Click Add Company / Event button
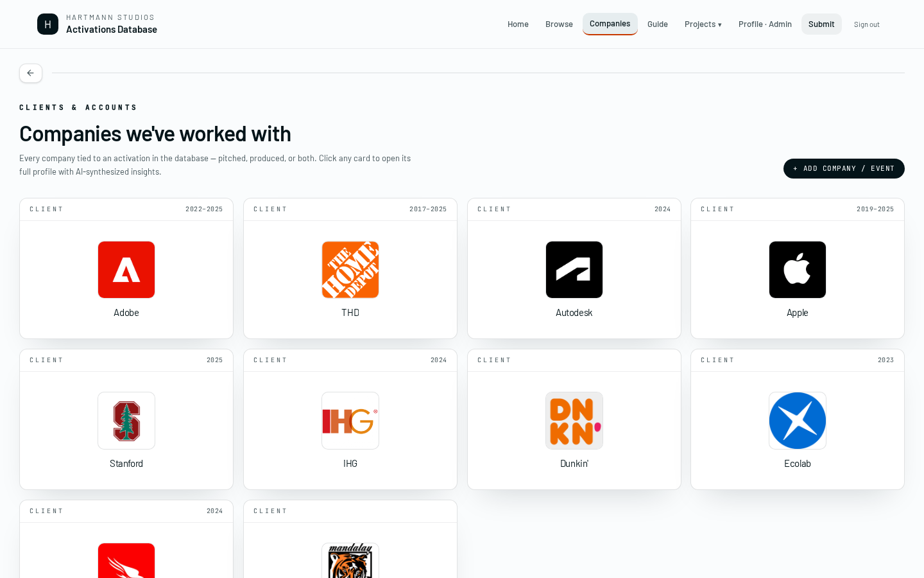The height and width of the screenshot is (578, 924). [844, 168]
